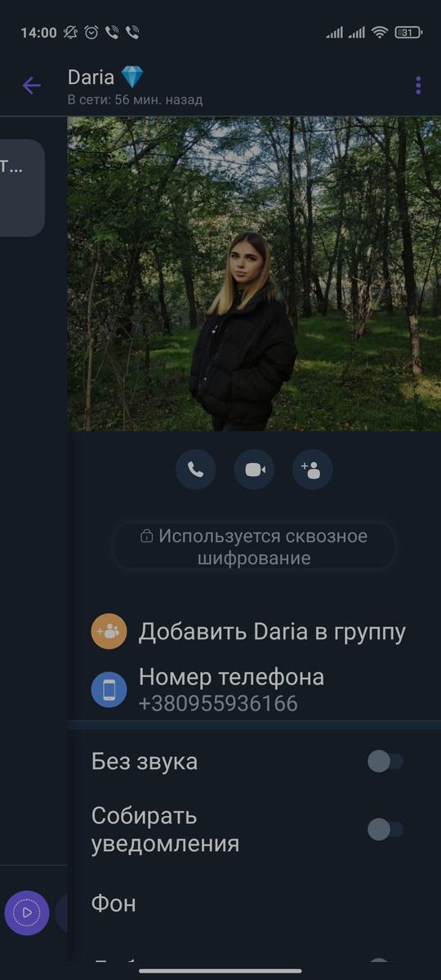
Task: Tap the back arrow in header
Action: [32, 85]
